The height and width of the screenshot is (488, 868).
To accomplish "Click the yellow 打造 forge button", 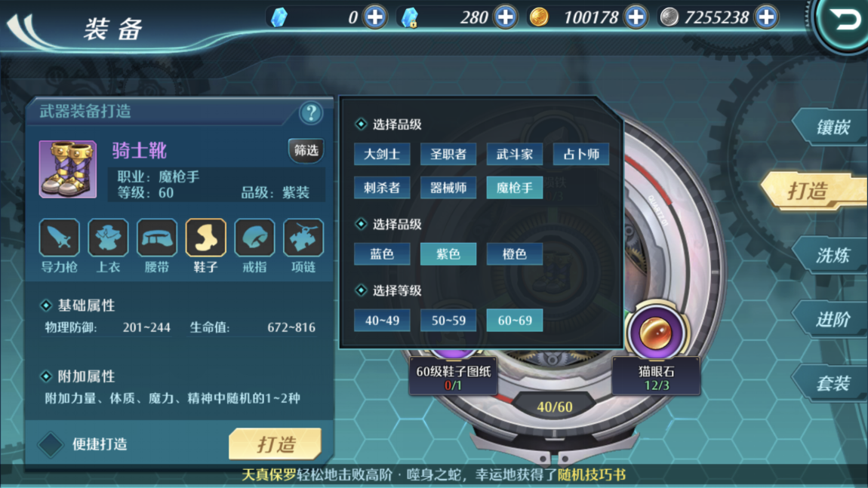I will pyautogui.click(x=275, y=443).
